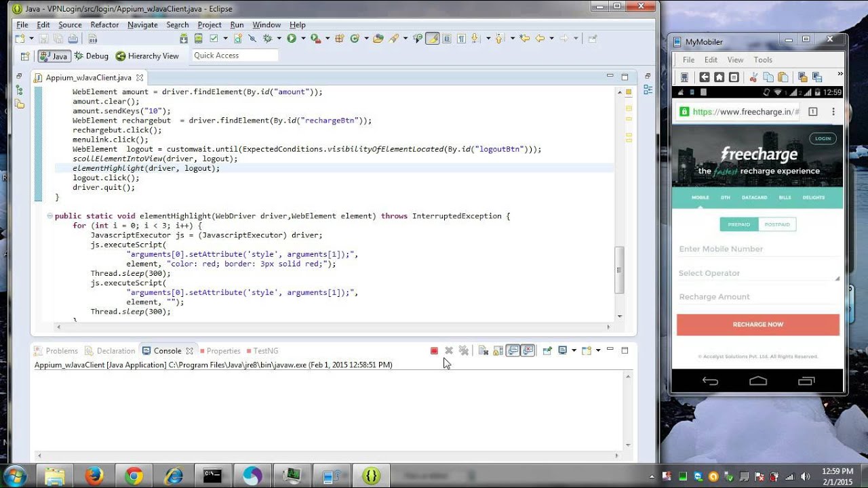
Task: Click the editor vertical scrollbar thumb
Action: 619,270
